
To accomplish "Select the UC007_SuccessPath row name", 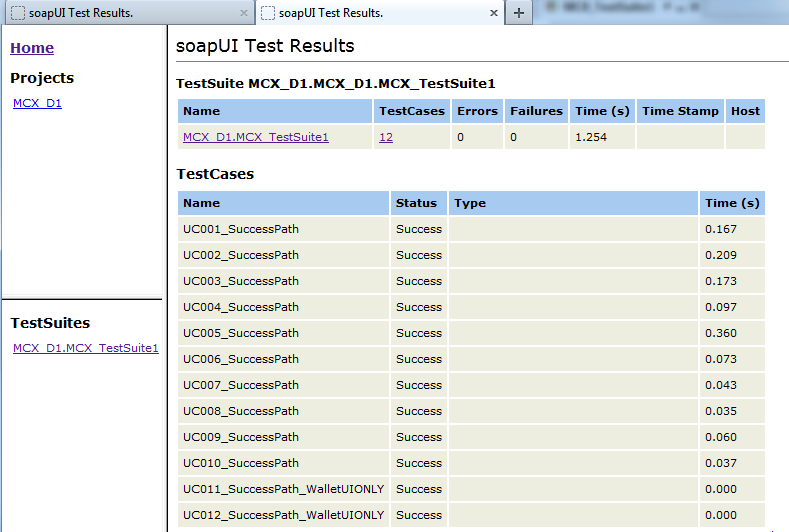I will point(241,385).
